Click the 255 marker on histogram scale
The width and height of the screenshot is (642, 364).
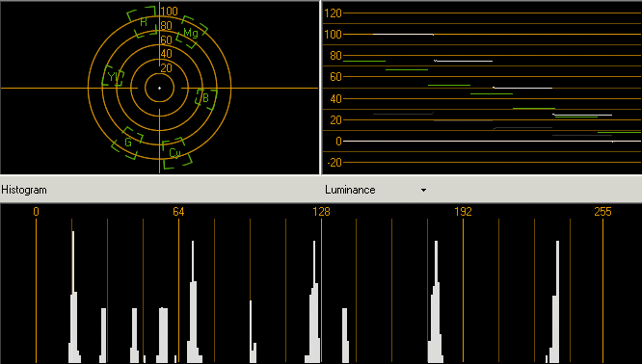602,212
